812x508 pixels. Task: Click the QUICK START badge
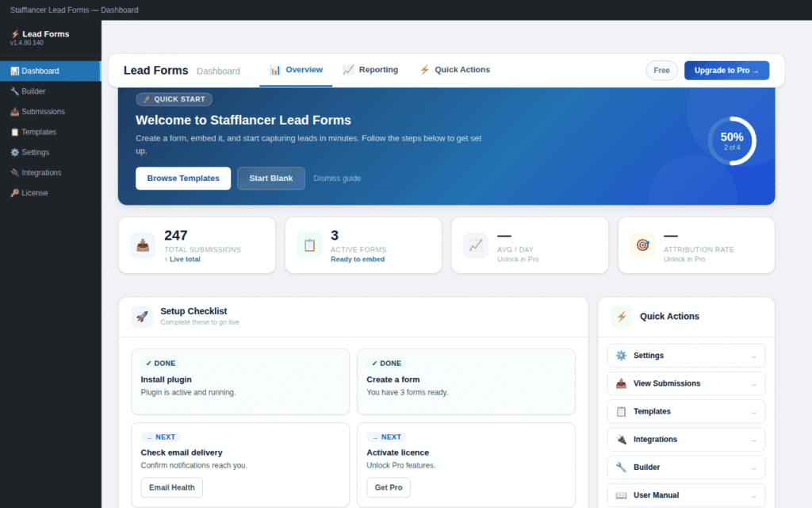(174, 99)
